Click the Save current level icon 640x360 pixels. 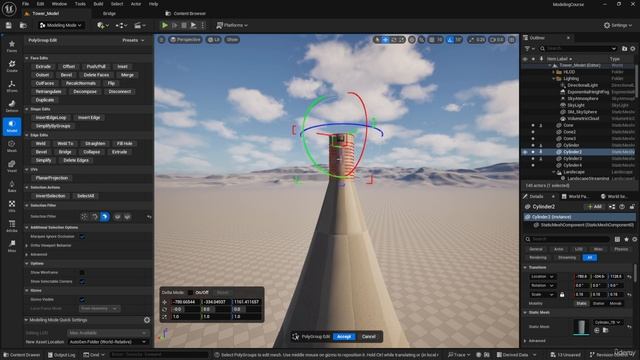(x=9, y=25)
